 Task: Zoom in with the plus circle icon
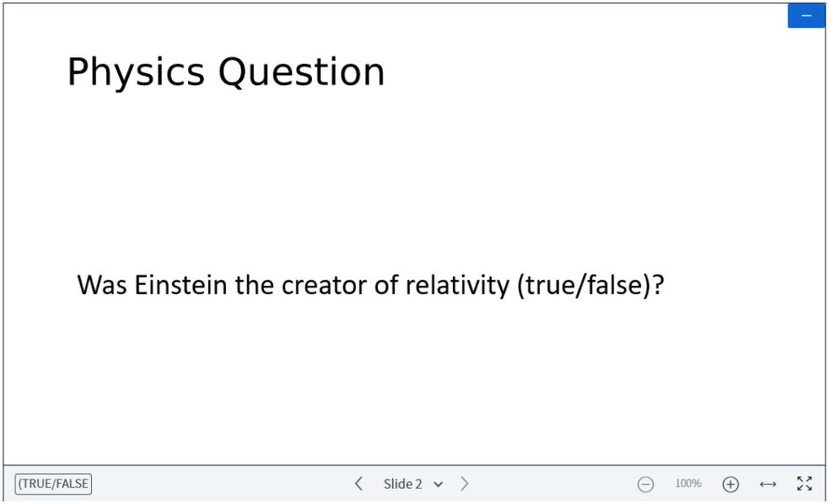[x=730, y=484]
